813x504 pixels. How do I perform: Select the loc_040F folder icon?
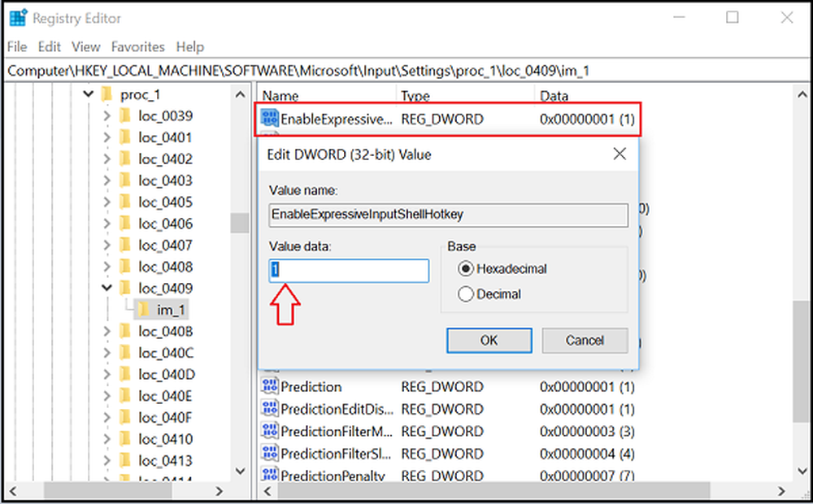click(x=125, y=417)
